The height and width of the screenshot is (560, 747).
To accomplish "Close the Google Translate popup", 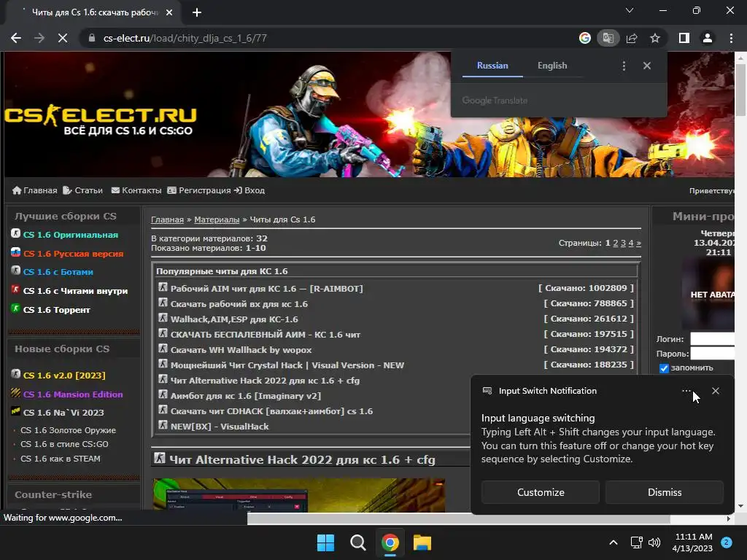I will pyautogui.click(x=647, y=66).
